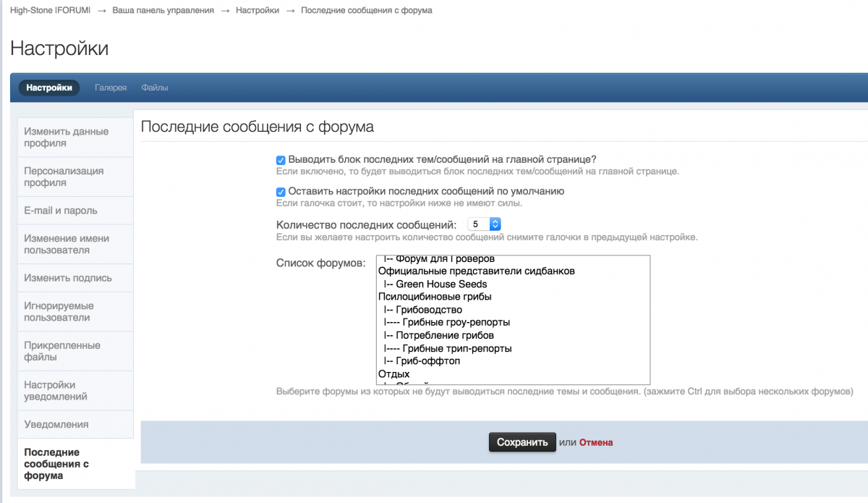
Task: Open 'Настройки уведомлений' in the sidebar
Action: [x=75, y=391]
